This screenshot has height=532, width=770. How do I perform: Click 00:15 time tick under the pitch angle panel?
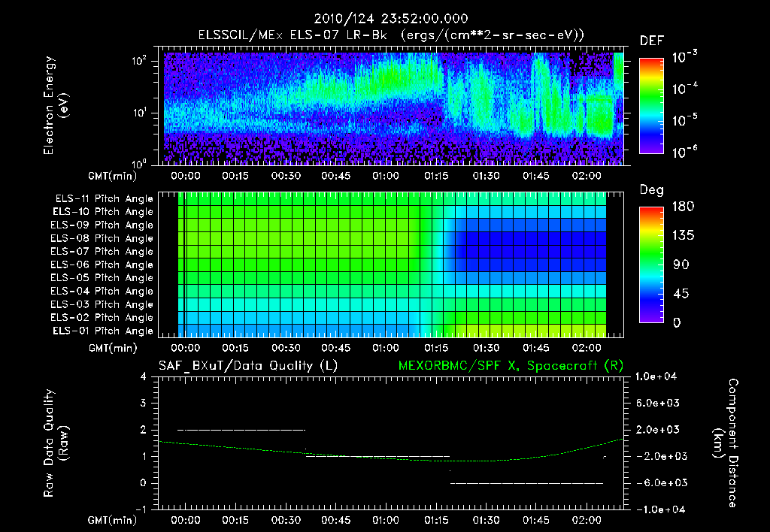click(x=235, y=348)
